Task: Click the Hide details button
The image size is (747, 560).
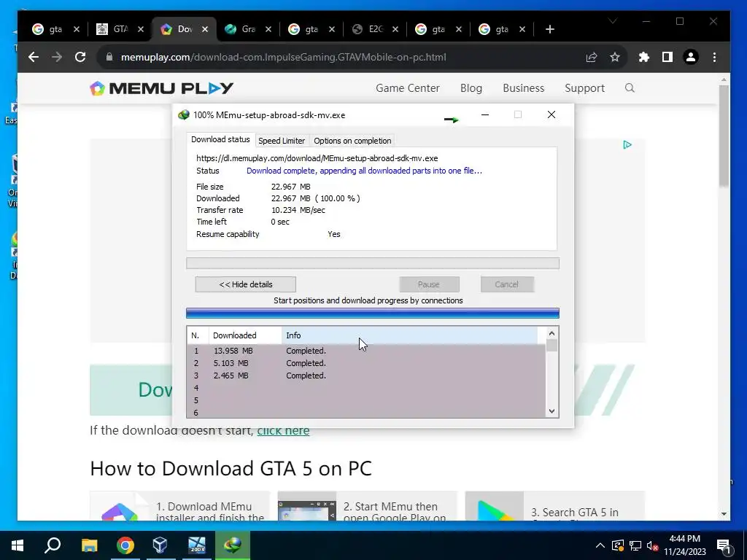Action: point(245,284)
